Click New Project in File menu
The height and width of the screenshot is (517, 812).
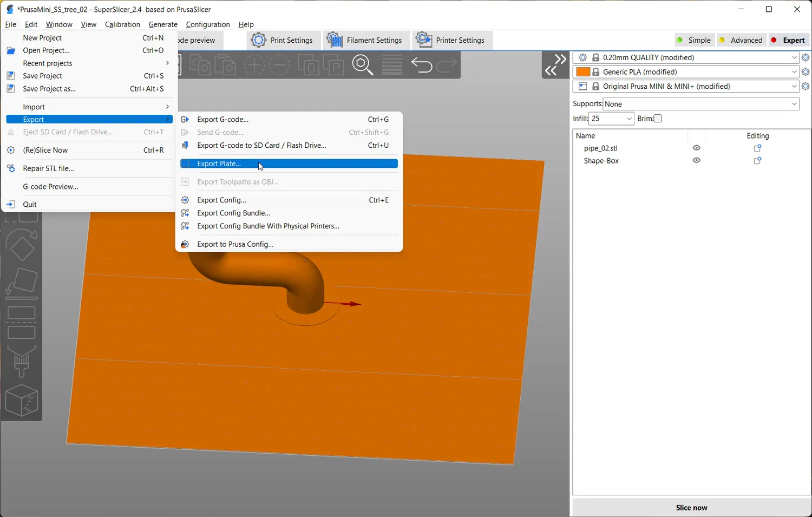pyautogui.click(x=89, y=38)
